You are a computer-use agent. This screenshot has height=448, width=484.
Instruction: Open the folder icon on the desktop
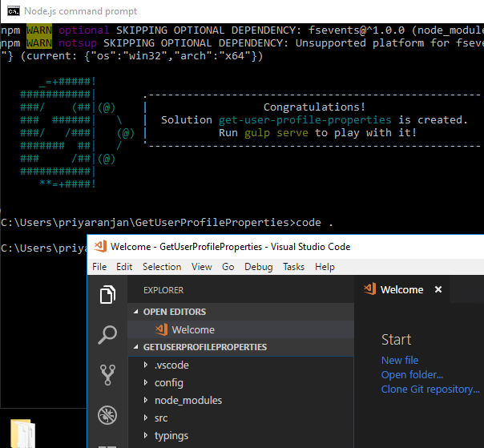pyautogui.click(x=23, y=434)
